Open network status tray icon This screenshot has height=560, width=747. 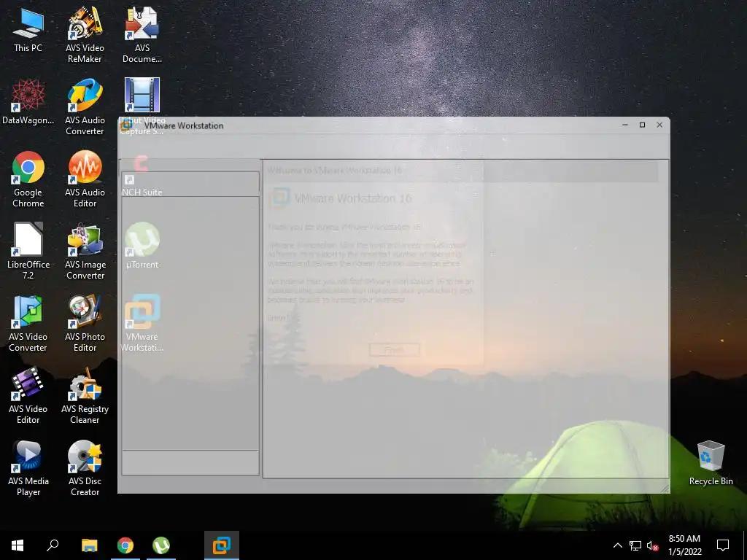click(x=635, y=545)
